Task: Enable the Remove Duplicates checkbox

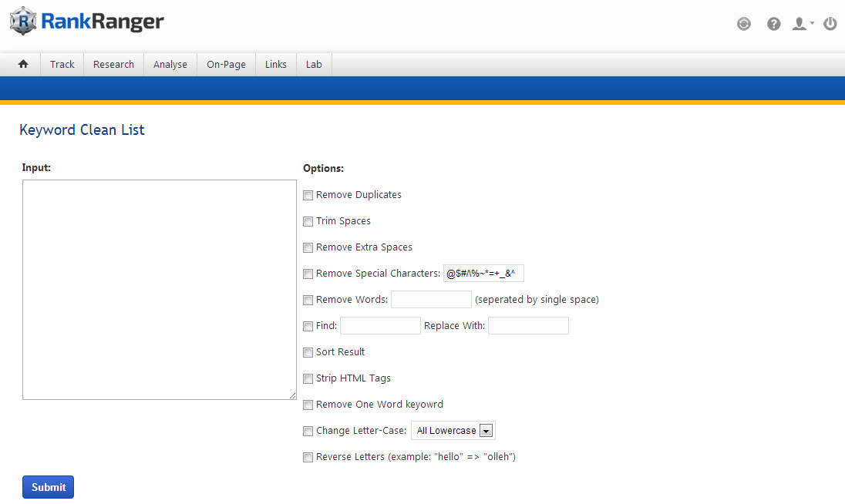Action: tap(308, 196)
